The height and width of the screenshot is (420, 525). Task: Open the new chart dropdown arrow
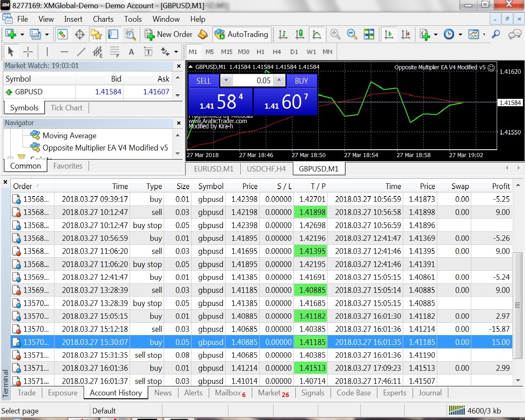(x=22, y=34)
